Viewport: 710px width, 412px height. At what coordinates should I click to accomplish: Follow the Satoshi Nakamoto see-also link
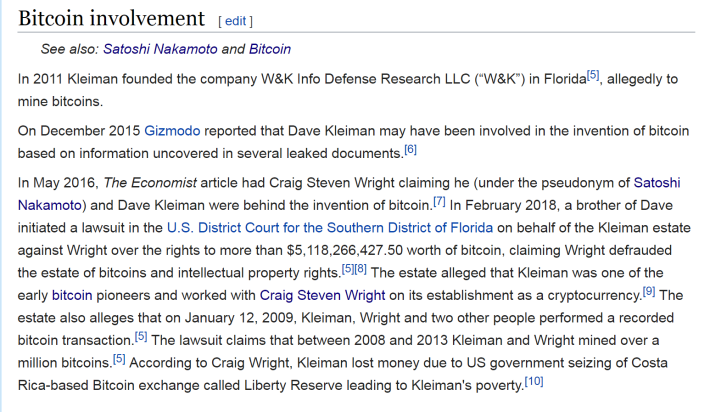tap(160, 49)
